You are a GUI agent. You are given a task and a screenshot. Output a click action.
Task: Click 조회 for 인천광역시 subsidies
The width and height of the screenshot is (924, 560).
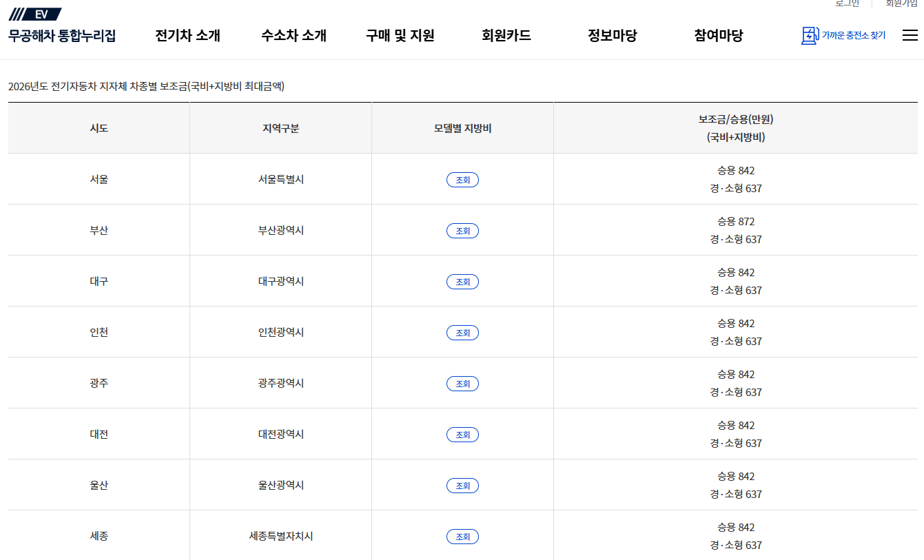click(462, 333)
